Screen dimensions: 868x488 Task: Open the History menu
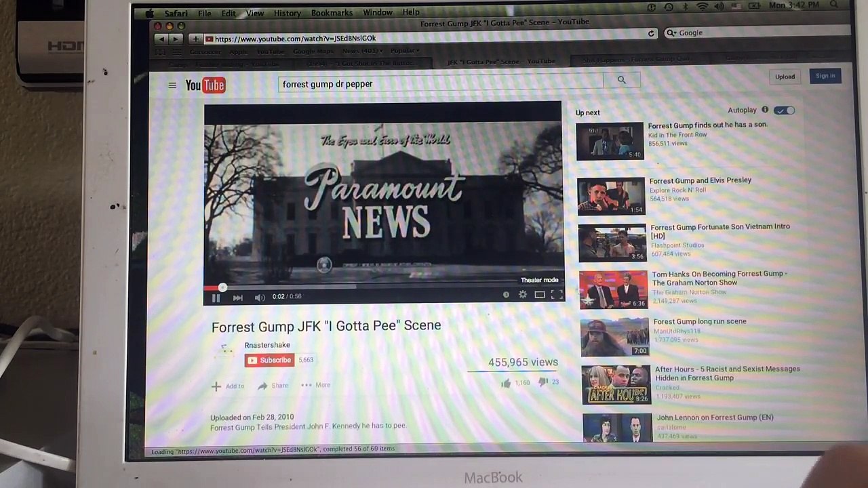coord(287,14)
